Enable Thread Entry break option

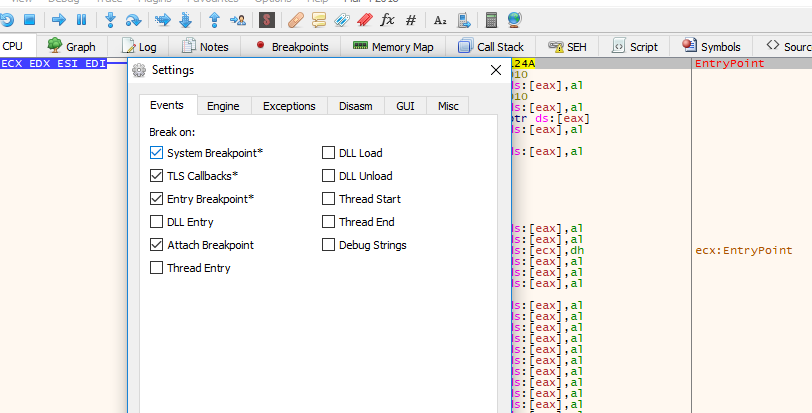156,268
